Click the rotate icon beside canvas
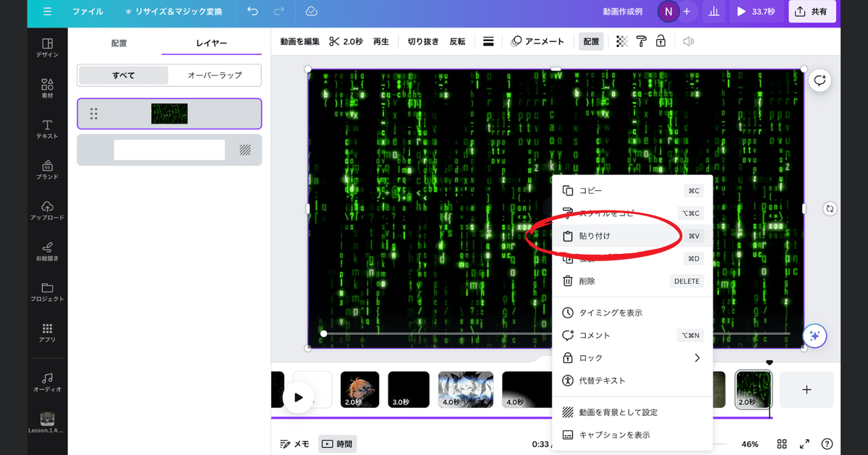This screenshot has height=455, width=868. pos(830,208)
